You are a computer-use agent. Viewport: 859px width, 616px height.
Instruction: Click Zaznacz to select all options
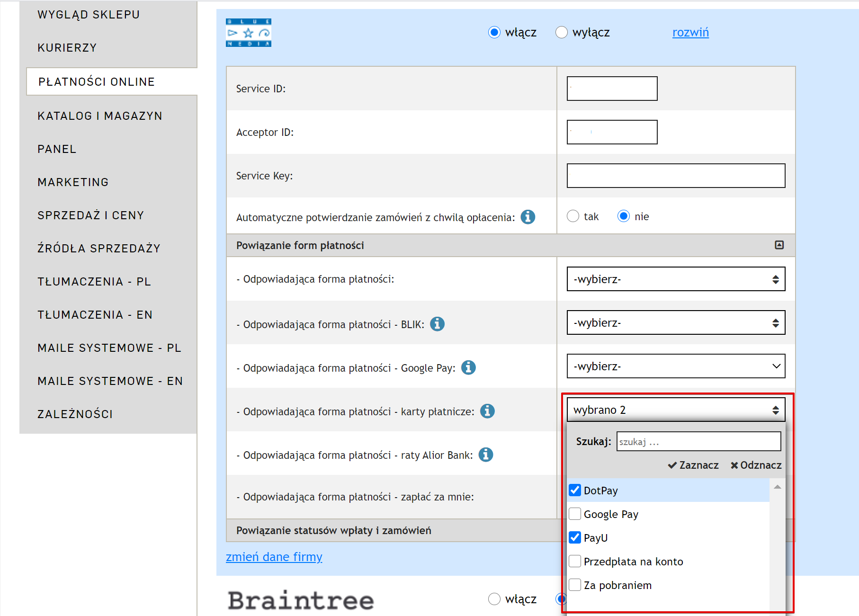click(x=693, y=465)
